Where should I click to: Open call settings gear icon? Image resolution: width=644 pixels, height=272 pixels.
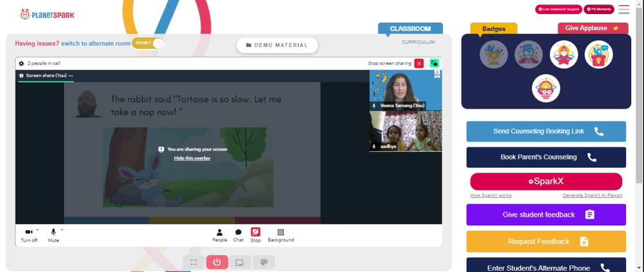point(21,64)
